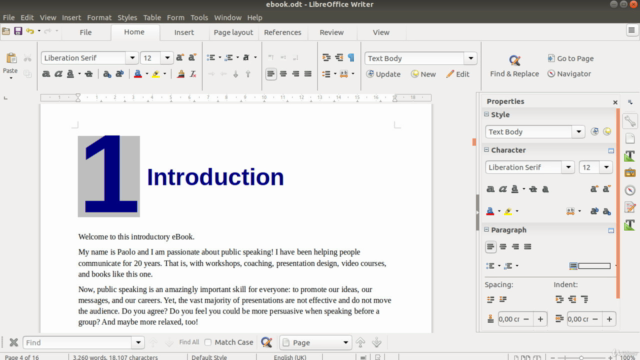The height and width of the screenshot is (360, 640).
Task: Increase font size icon in ribbon
Action: pyautogui.click(x=180, y=58)
